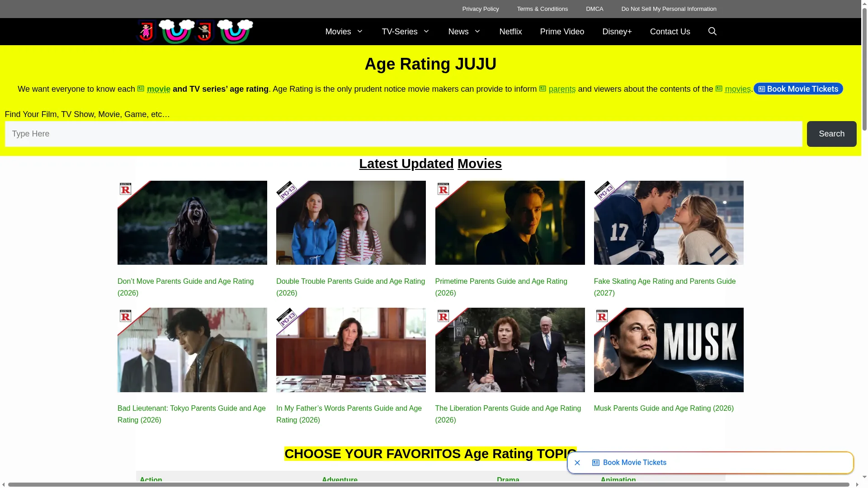Click news icon beside the 'parents' link
Image resolution: width=868 pixels, height=488 pixels.
(542, 89)
